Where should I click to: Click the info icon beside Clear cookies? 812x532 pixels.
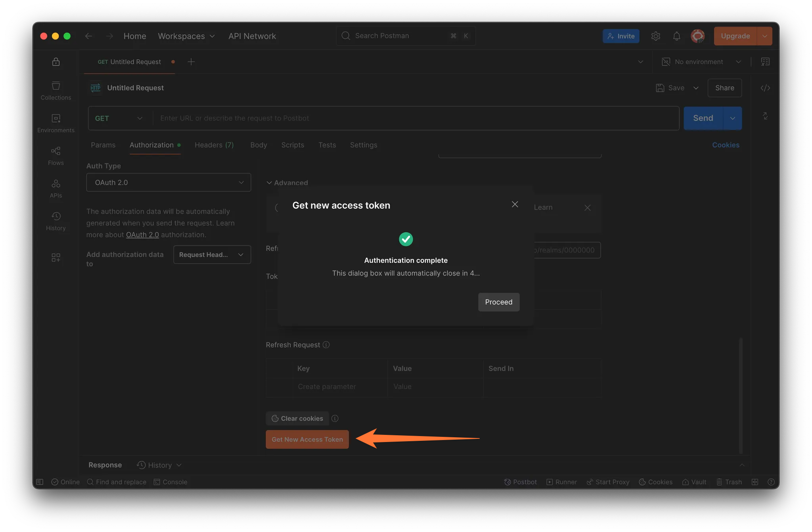[335, 419]
